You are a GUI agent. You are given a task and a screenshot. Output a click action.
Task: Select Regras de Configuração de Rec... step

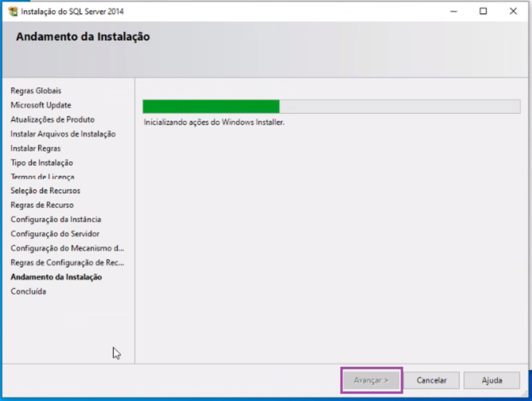tap(67, 263)
